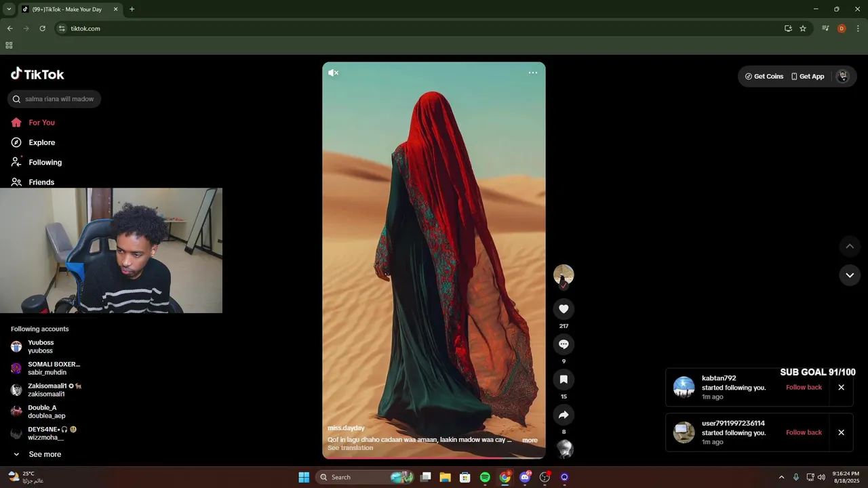Follow back user7911997236114
This screenshot has height=488, width=868.
coord(804,432)
